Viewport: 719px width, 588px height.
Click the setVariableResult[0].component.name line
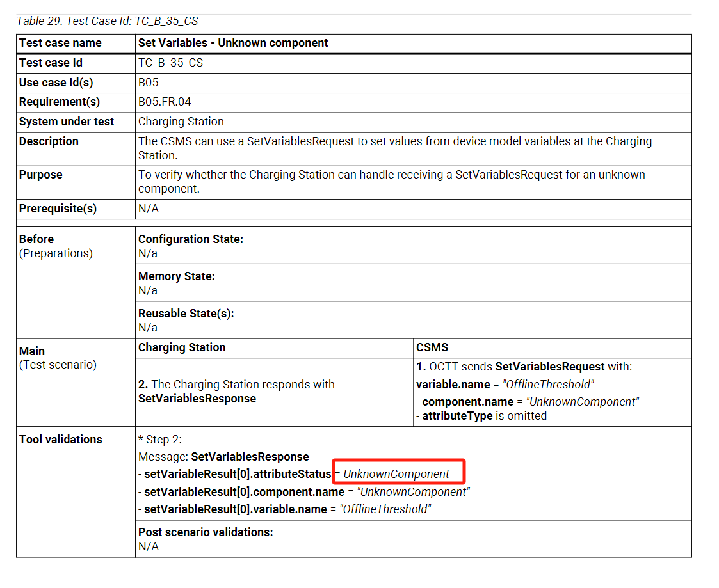coord(304,492)
